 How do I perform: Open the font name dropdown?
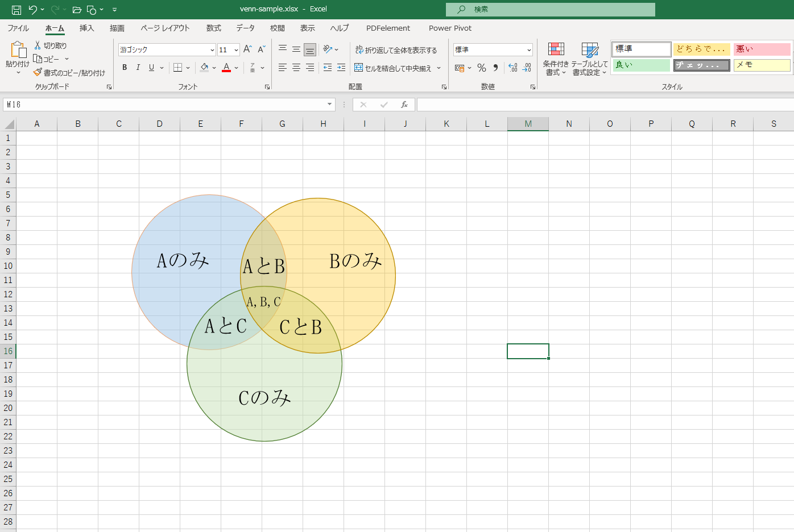(x=212, y=50)
